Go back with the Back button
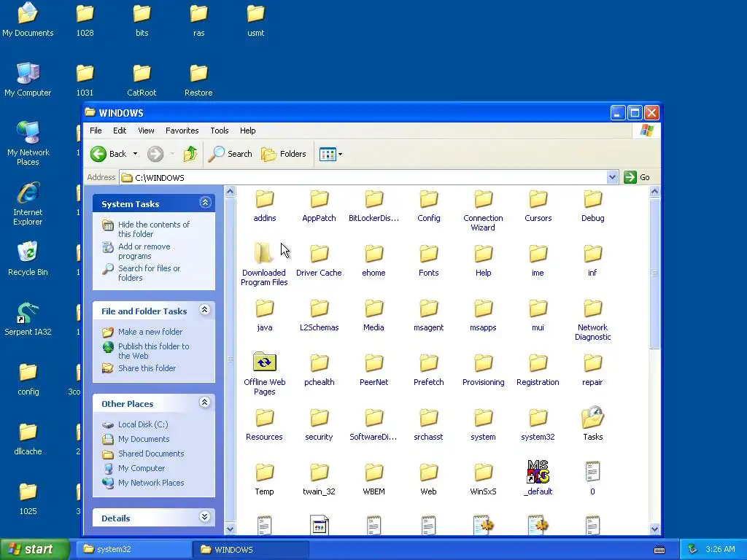This screenshot has width=747, height=560. (x=109, y=154)
